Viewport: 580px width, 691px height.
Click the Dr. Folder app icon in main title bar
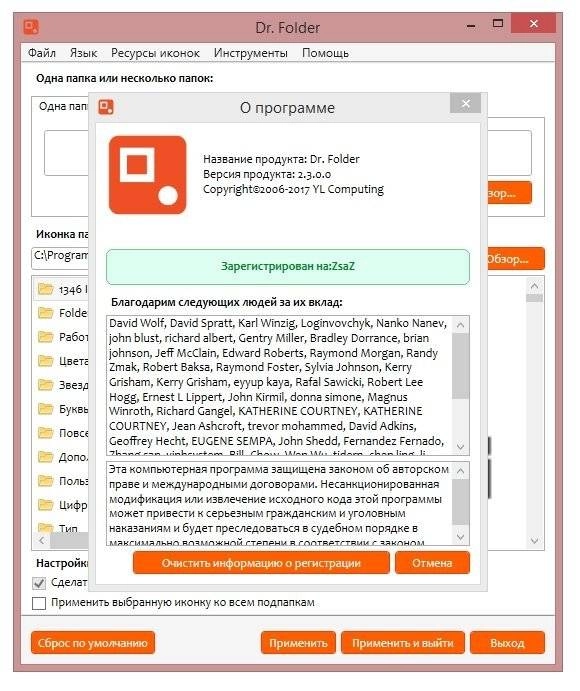pos(31,27)
